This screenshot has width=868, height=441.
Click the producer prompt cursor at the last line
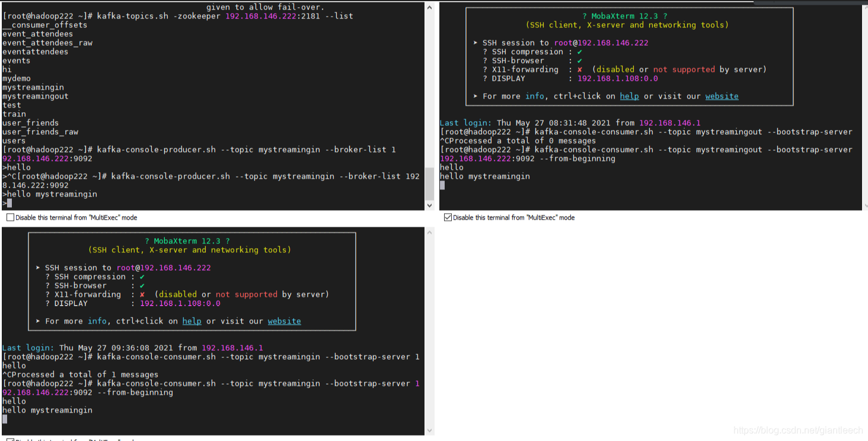click(x=9, y=203)
